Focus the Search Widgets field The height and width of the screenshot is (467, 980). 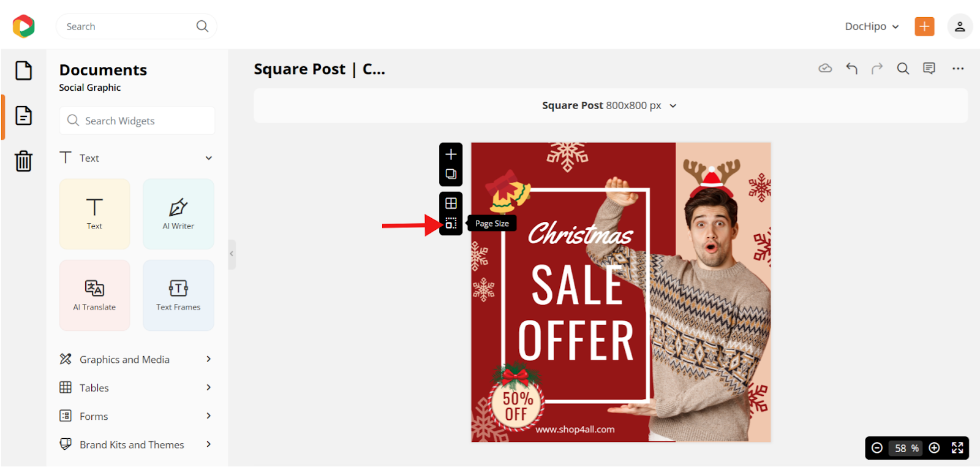pyautogui.click(x=137, y=121)
